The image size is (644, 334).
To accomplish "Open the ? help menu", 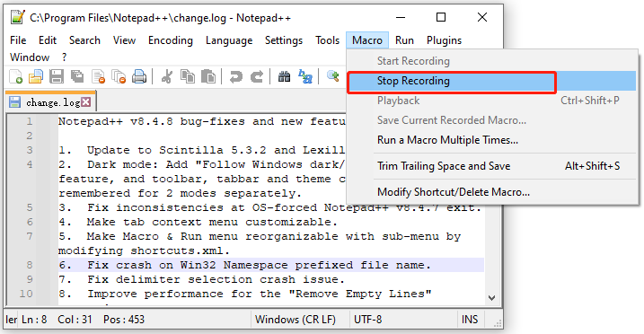I will pyautogui.click(x=64, y=57).
